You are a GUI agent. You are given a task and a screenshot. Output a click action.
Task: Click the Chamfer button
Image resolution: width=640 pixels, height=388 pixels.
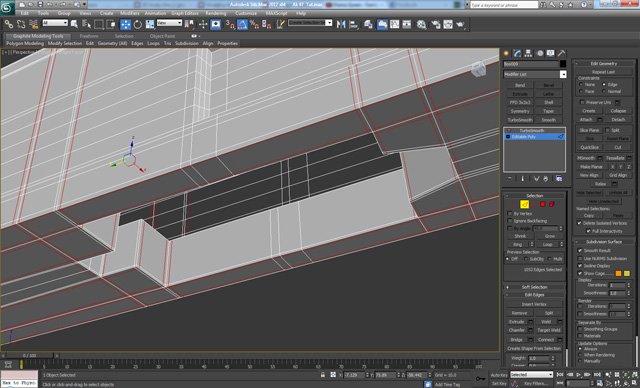click(517, 330)
